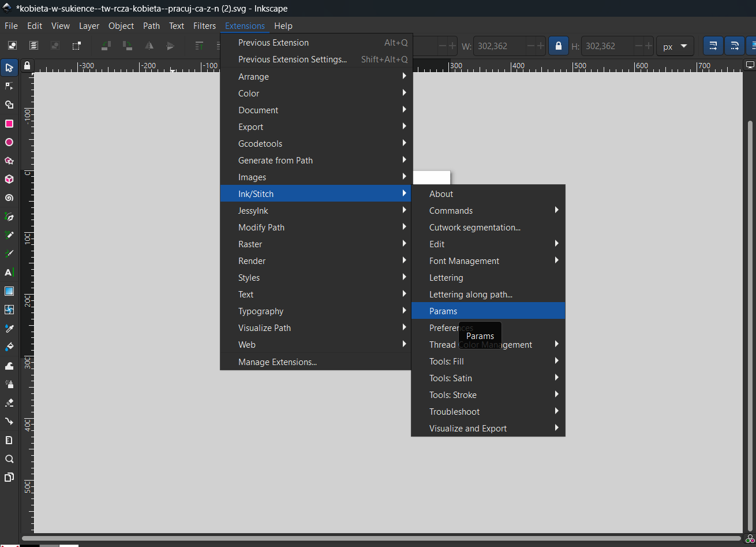Select the Node edit tool
Screen dimensions: 756x547
pyautogui.click(x=9, y=86)
